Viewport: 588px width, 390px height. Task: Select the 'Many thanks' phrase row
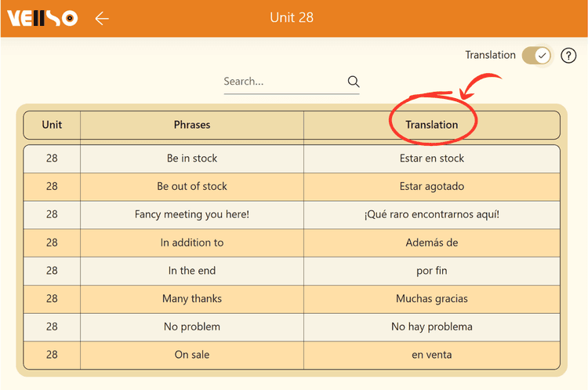(x=192, y=299)
